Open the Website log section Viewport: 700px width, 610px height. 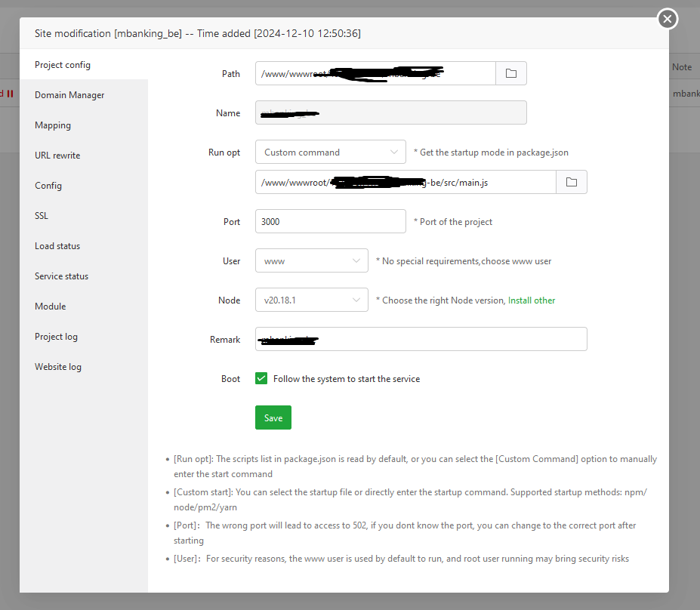pyautogui.click(x=58, y=366)
